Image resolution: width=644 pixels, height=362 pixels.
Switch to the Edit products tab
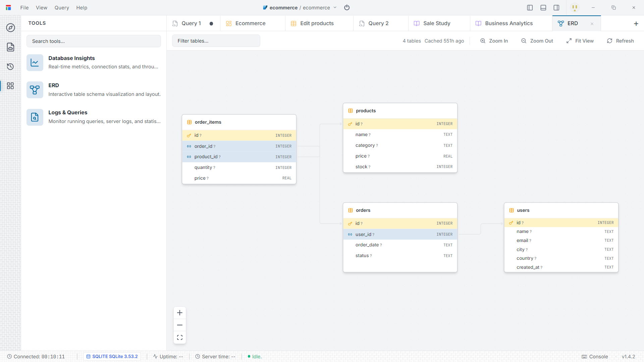click(319, 23)
